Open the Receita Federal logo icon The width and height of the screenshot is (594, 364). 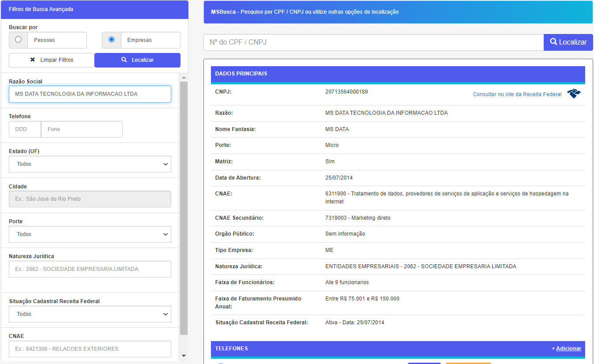(574, 94)
